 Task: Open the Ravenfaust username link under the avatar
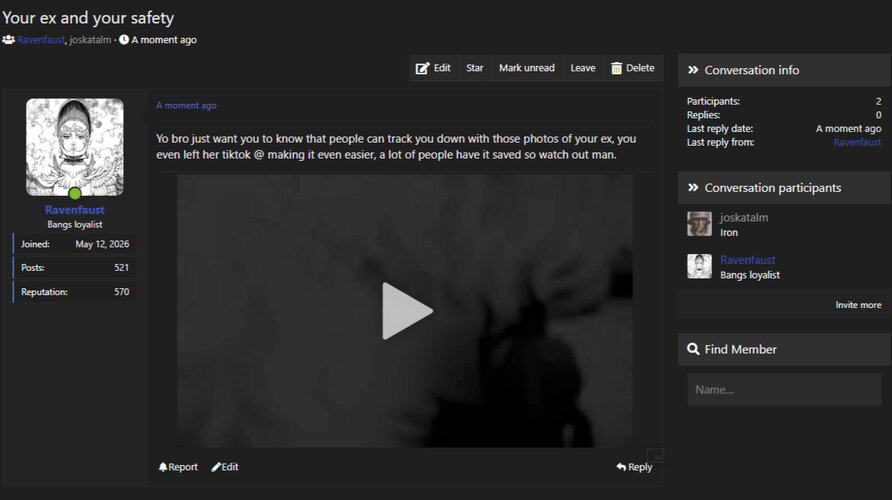[x=75, y=210]
